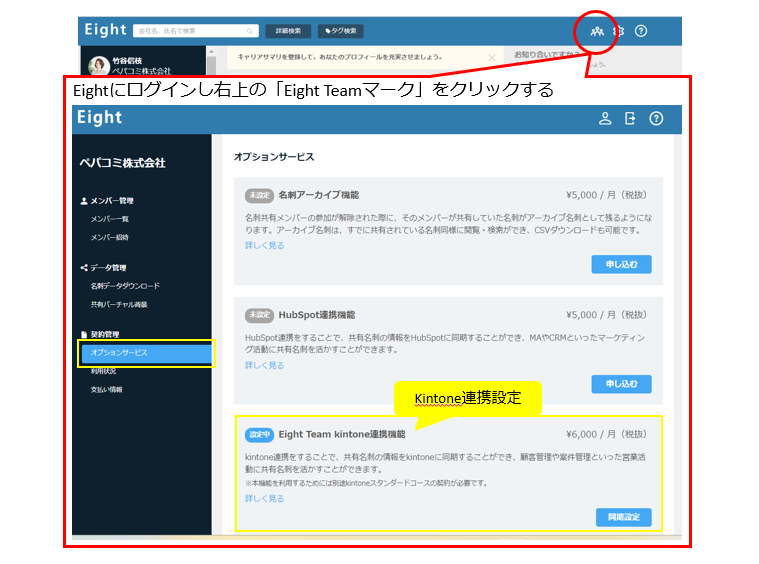The height and width of the screenshot is (564, 759).
Task: Click 詳しく見る link under HubSpot連携機能
Action: (265, 366)
